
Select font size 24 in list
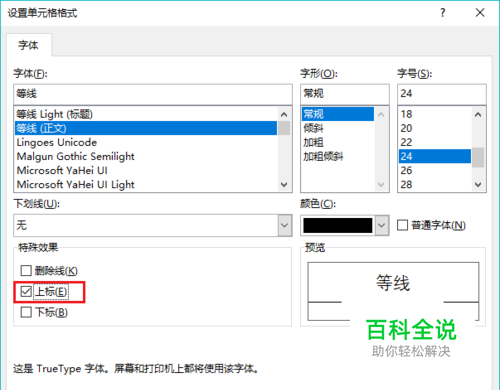click(x=435, y=156)
